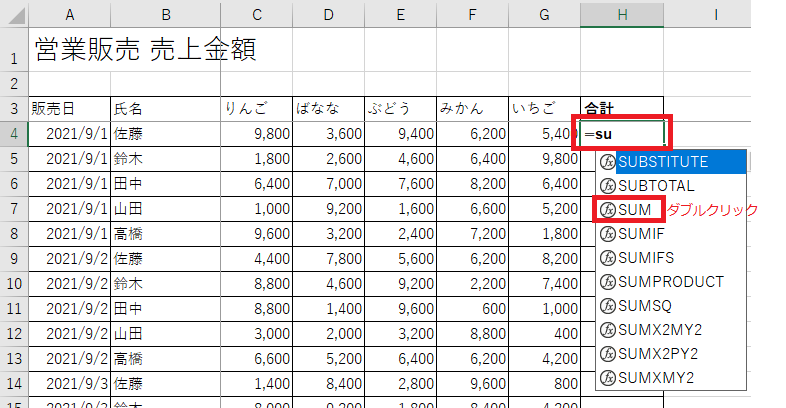786x408 pixels.
Task: Click the fx icon beside SUMX2MY2
Action: coord(607,330)
